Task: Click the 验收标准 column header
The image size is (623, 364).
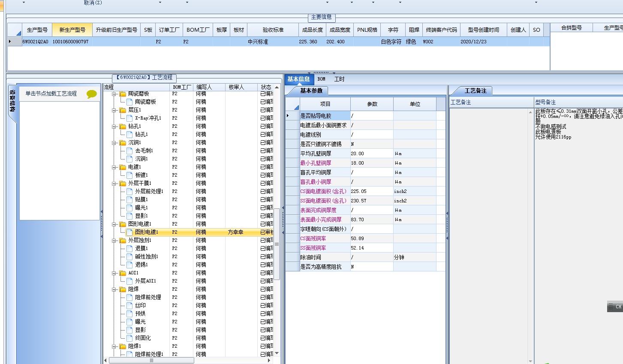Action: click(x=273, y=30)
